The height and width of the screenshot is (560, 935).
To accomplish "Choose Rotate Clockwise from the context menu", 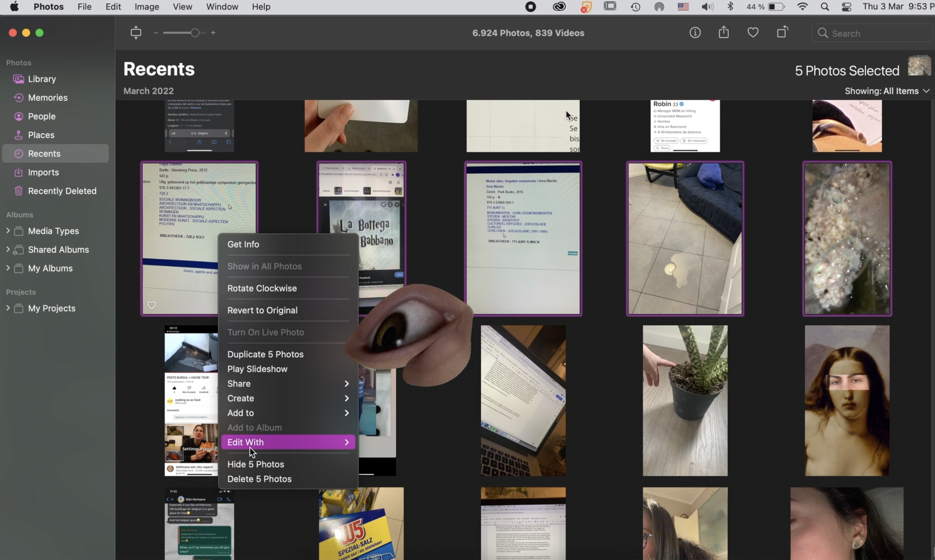I will point(262,288).
